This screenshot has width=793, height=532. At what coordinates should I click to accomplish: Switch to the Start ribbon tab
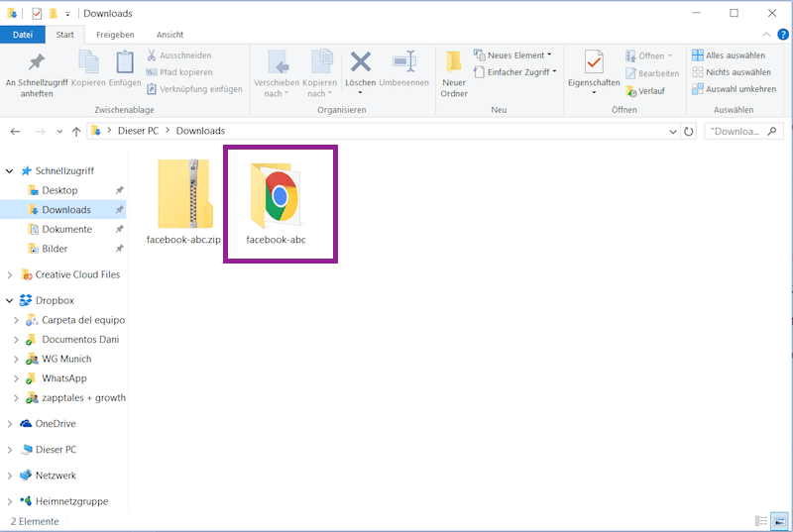pos(64,35)
